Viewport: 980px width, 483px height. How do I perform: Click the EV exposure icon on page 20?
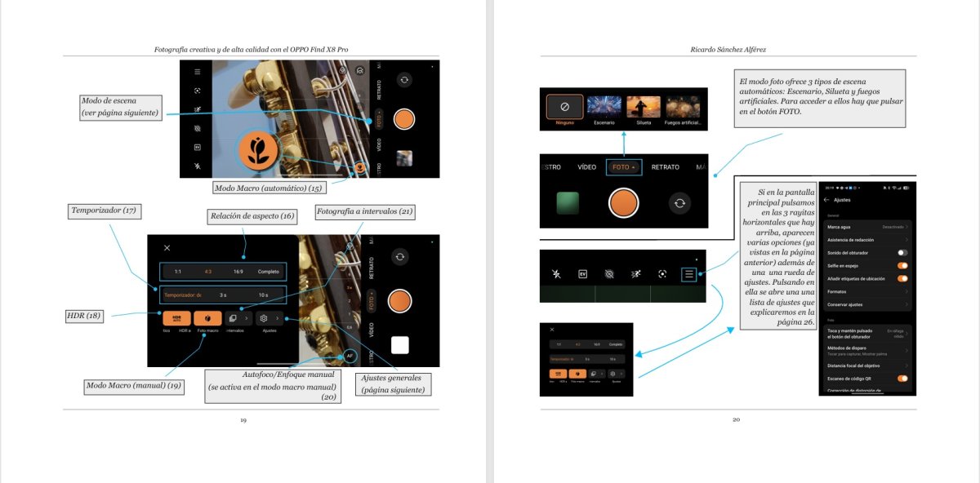point(583,274)
